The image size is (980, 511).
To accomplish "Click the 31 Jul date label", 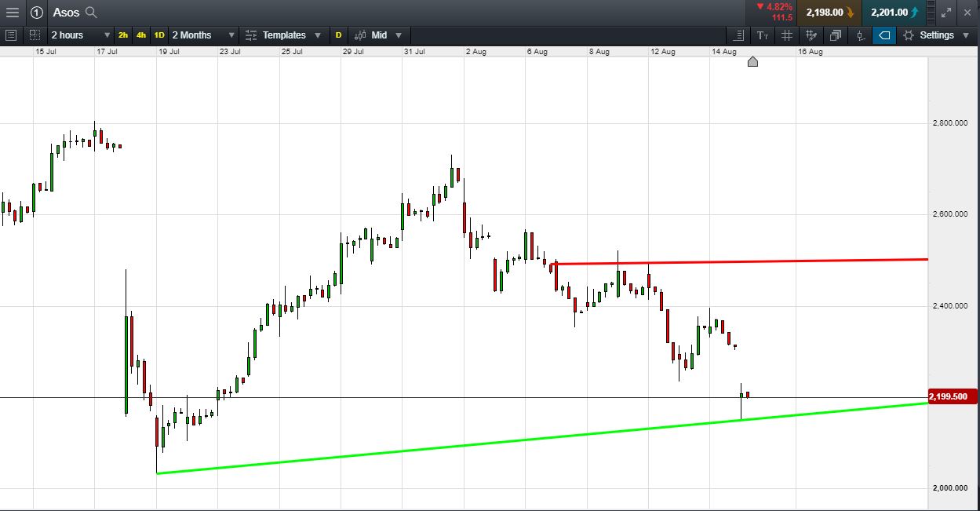I will point(415,52).
